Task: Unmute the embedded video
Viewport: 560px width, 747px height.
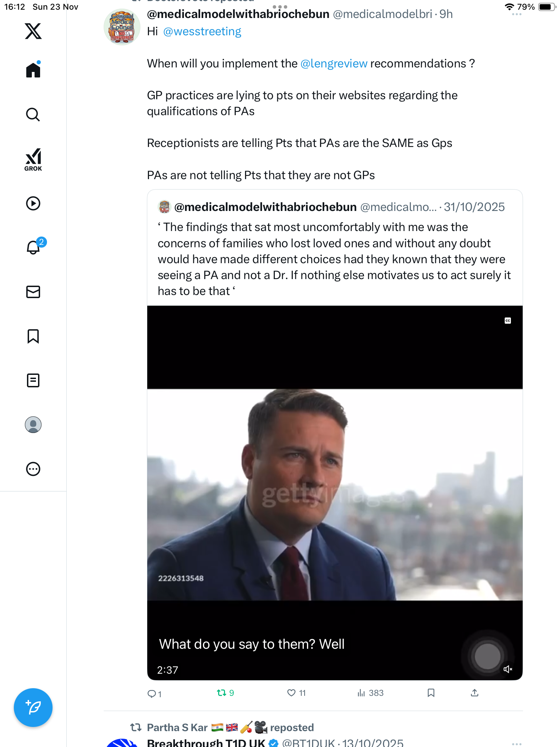Action: click(507, 669)
